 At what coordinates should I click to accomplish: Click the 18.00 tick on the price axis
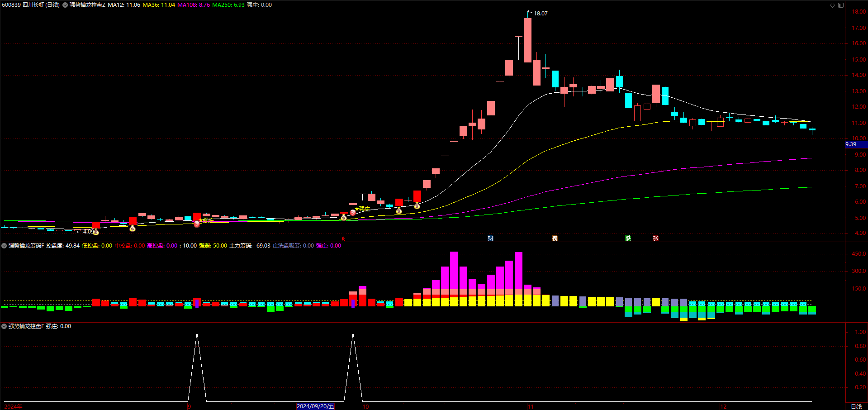click(859, 12)
